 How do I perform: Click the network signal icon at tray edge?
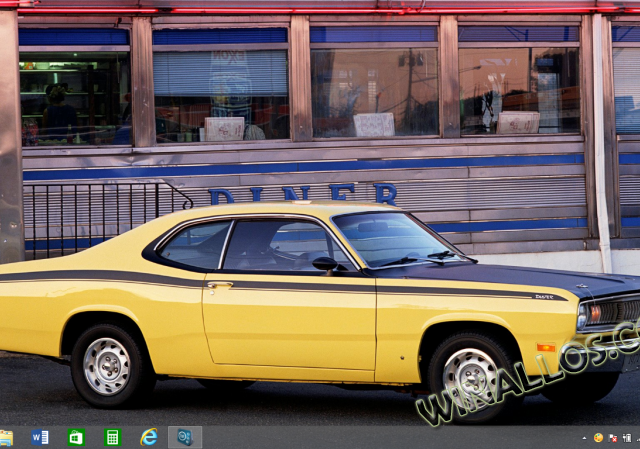(x=637, y=438)
